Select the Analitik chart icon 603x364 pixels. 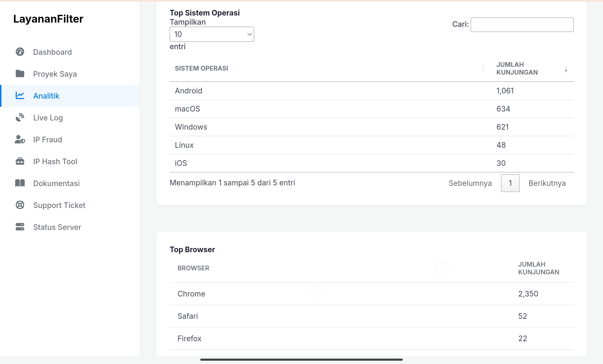tap(20, 96)
